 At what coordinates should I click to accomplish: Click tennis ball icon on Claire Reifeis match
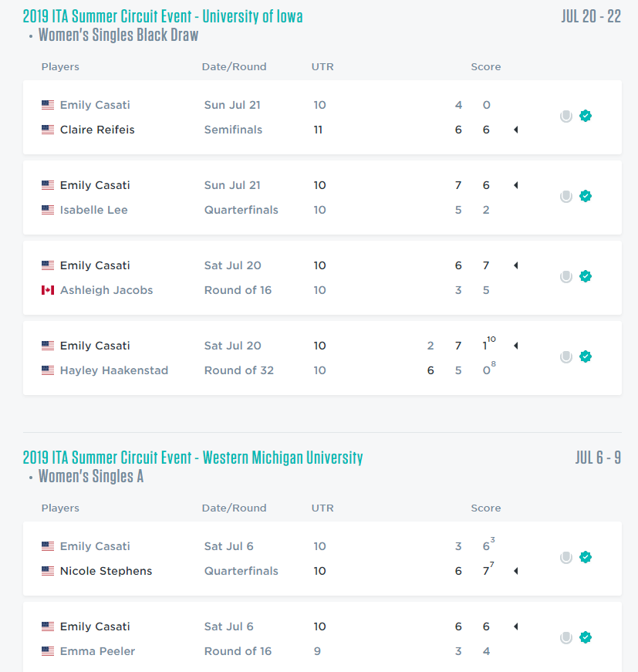point(566,117)
